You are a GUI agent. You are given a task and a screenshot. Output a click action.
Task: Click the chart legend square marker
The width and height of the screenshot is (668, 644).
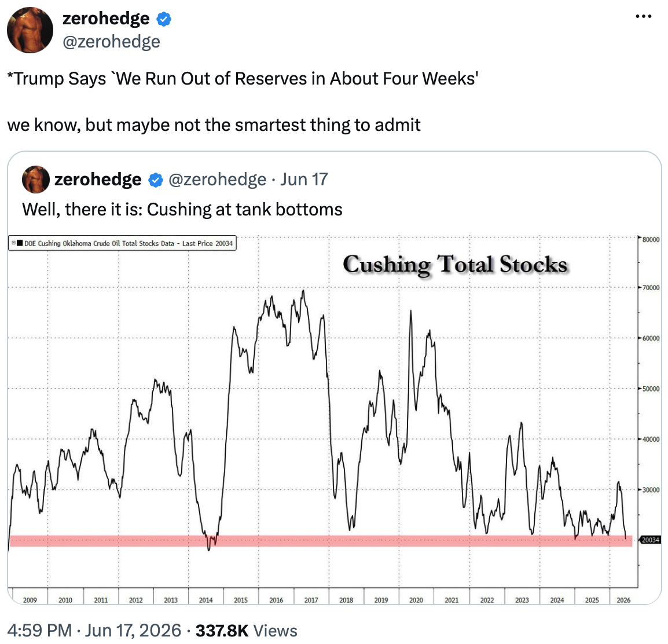click(x=20, y=243)
